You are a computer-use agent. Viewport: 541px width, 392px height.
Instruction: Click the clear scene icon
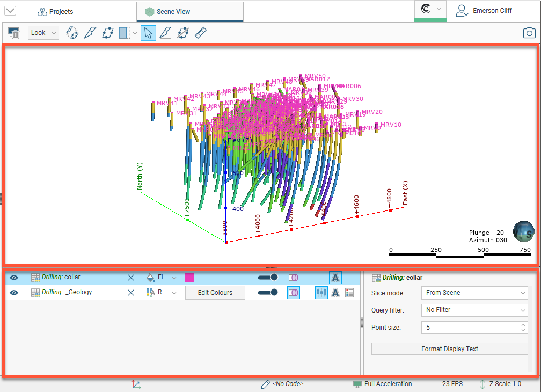(13, 33)
